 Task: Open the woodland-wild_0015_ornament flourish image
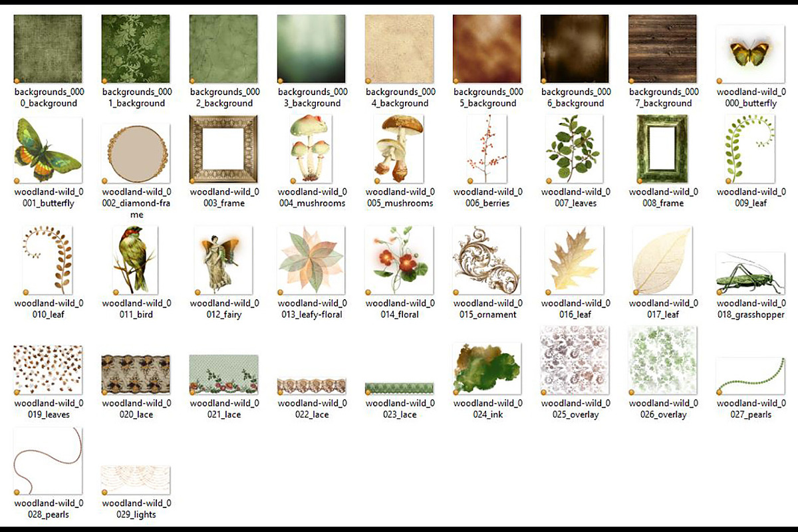(487, 259)
